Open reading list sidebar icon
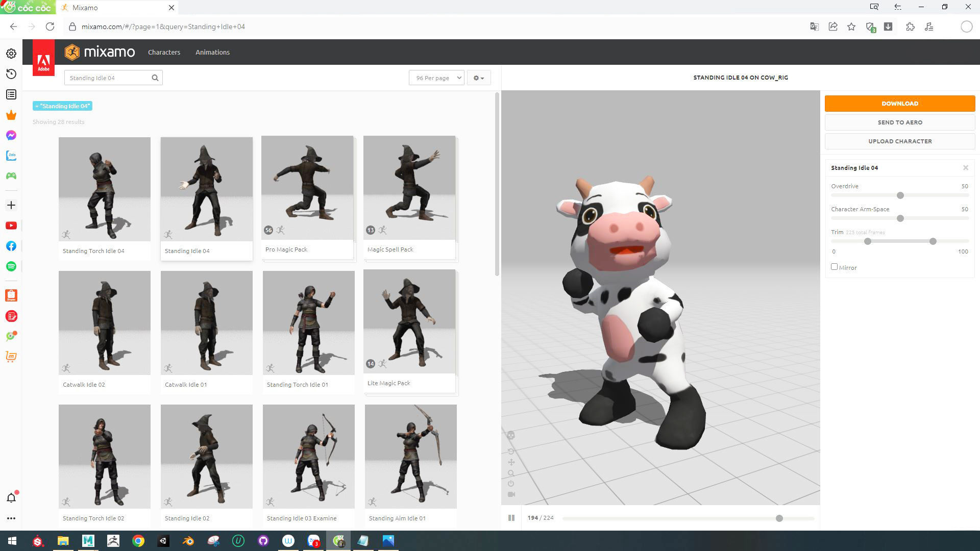Viewport: 980px width, 551px height. coord(11,94)
